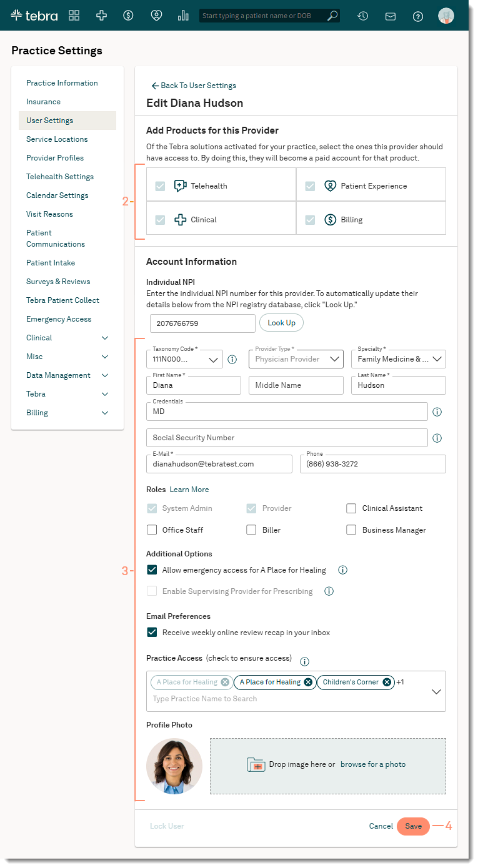Open the Roles Learn More link
478x868 pixels.
[189, 490]
